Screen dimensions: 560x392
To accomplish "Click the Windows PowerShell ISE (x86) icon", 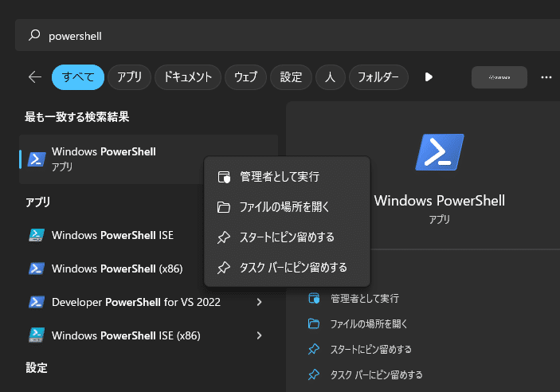I will (x=37, y=335).
